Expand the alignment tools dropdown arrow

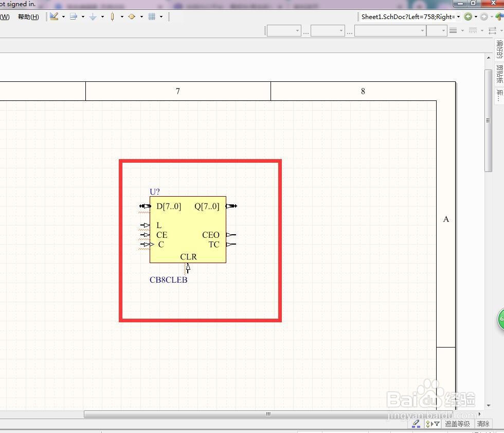click(83, 16)
